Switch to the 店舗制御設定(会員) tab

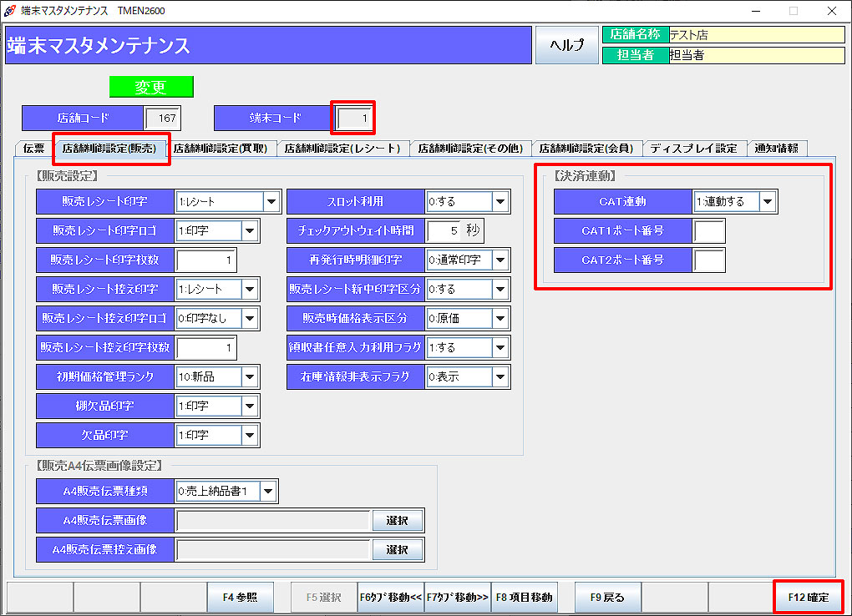pyautogui.click(x=586, y=149)
